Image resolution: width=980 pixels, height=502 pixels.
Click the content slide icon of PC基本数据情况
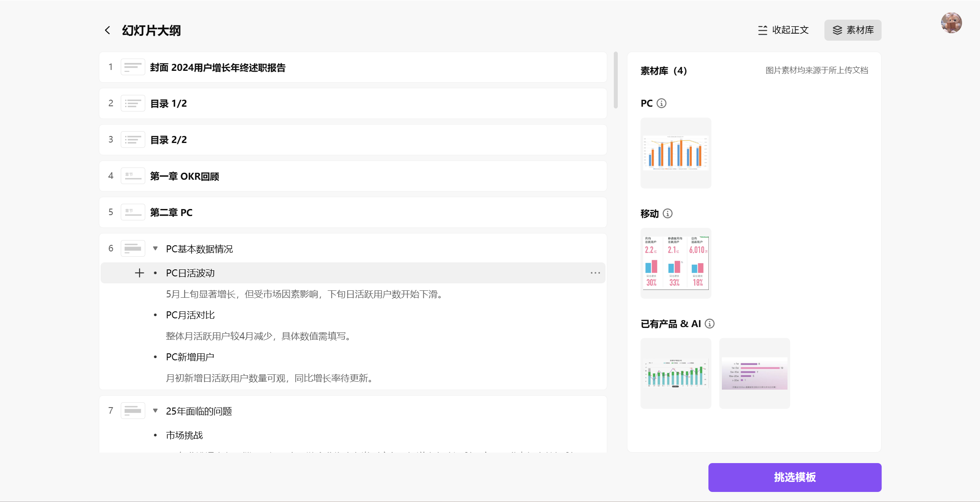[x=133, y=248]
